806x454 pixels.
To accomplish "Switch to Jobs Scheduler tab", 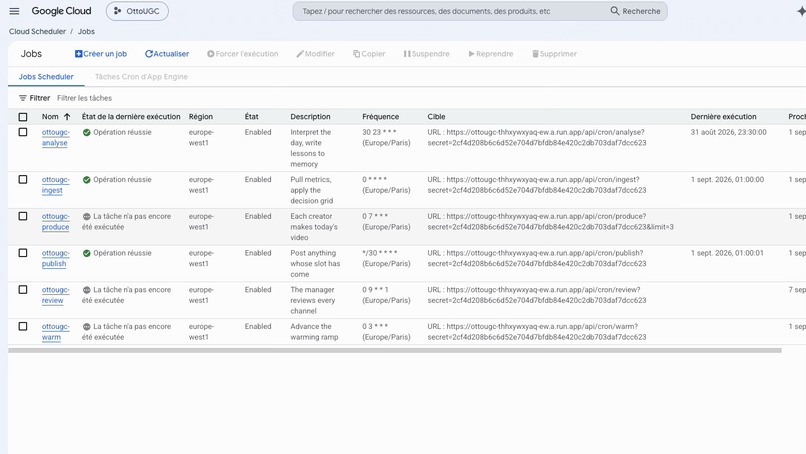I will [x=46, y=77].
